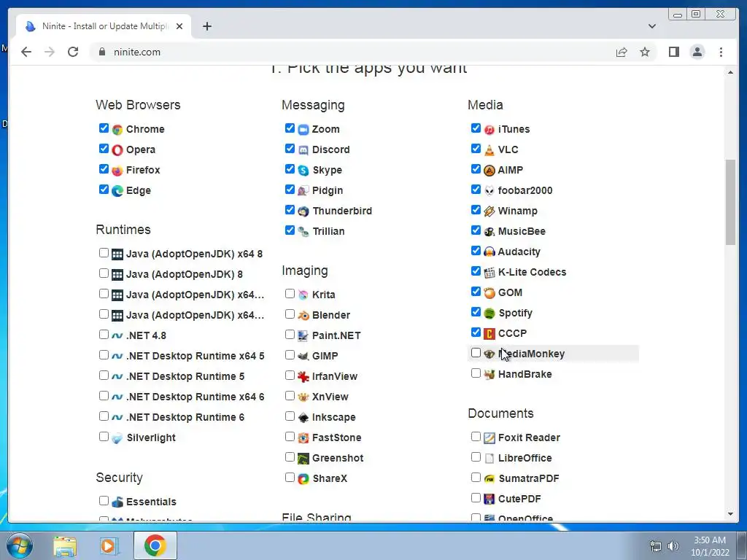Click the CutePDF app icon
The width and height of the screenshot is (747, 560).
489,499
